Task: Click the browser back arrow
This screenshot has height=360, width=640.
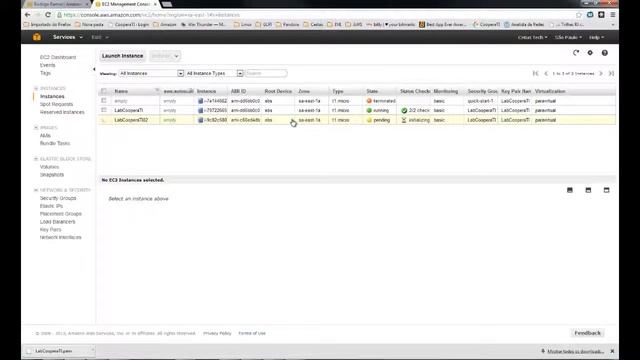Action: (x=27, y=15)
